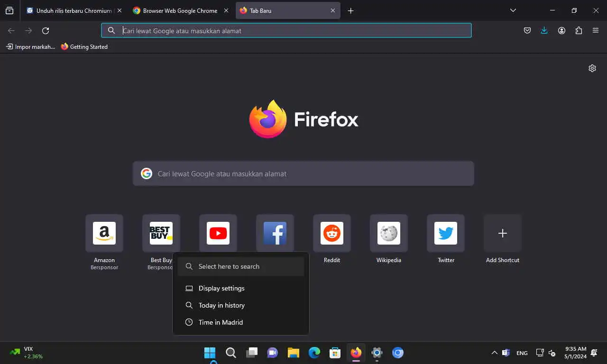Click the back navigation arrow

(11, 31)
